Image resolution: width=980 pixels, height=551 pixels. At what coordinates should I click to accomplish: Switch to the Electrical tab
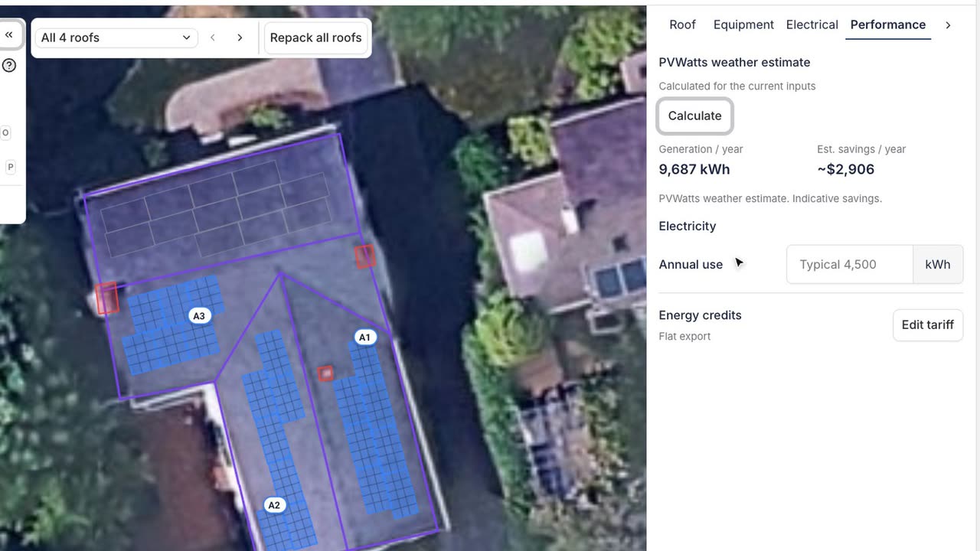(x=812, y=24)
